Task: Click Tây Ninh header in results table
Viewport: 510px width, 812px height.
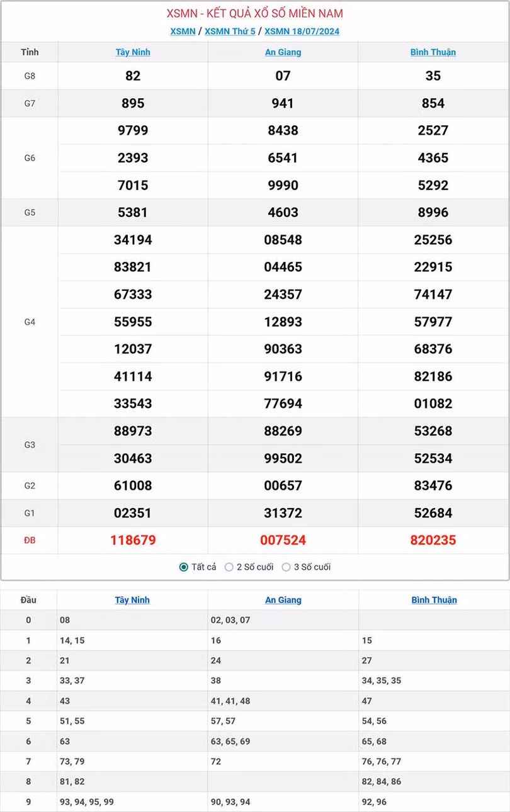Action: (x=133, y=52)
